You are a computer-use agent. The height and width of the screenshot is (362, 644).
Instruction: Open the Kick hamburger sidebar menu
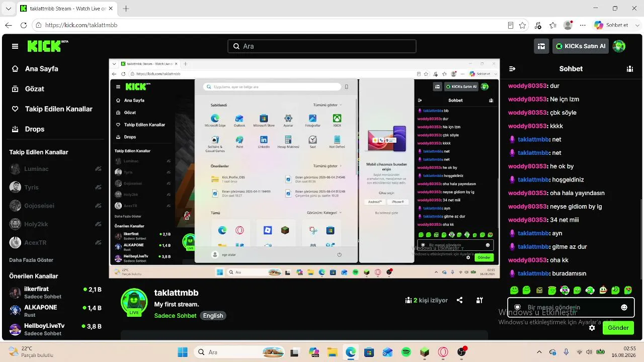coord(15,46)
